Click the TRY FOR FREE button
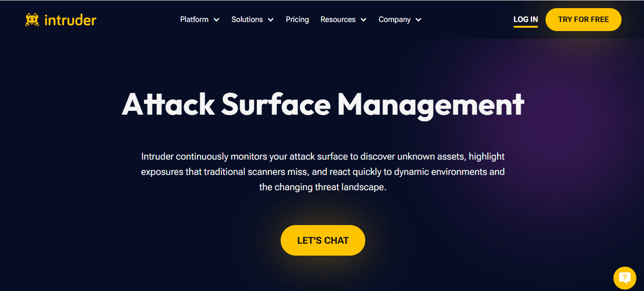Image resolution: width=644 pixels, height=291 pixels. pos(583,20)
